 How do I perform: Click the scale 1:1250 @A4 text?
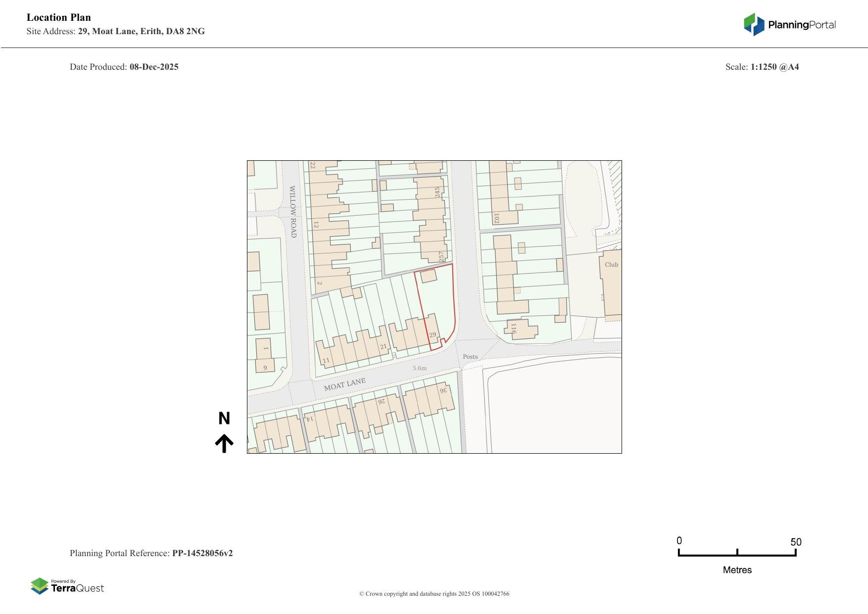click(774, 67)
